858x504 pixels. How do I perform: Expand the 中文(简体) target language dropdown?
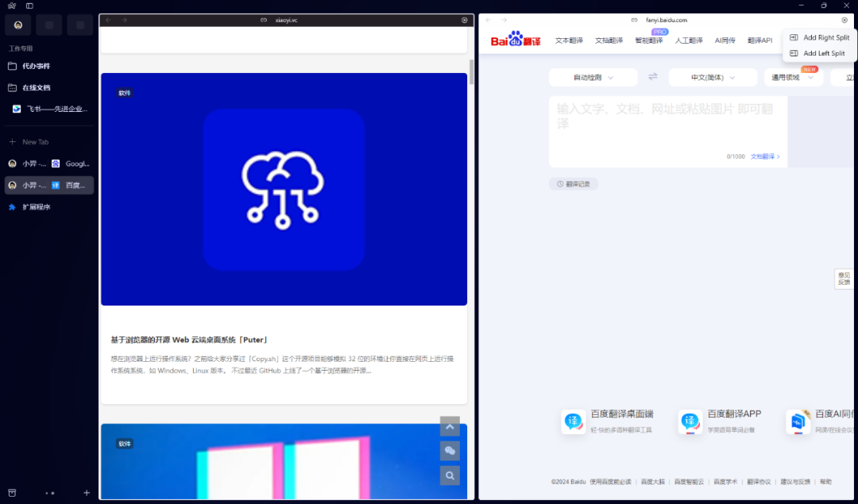click(x=713, y=78)
